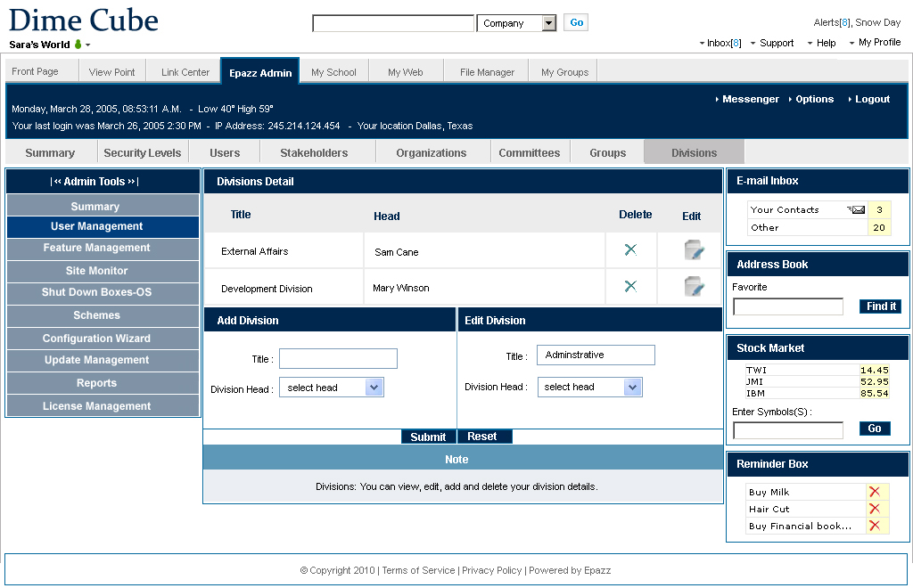Image resolution: width=913 pixels, height=588 pixels.
Task: Open the Company search dropdown
Action: point(548,23)
